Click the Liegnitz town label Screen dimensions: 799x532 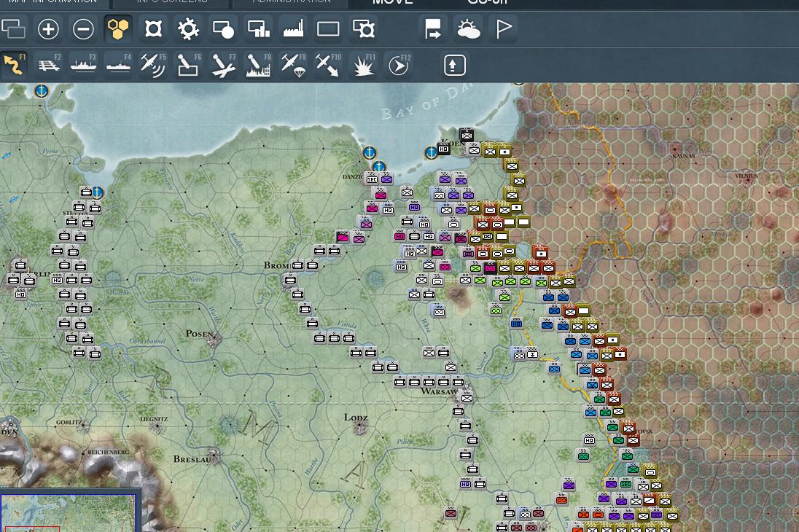153,419
